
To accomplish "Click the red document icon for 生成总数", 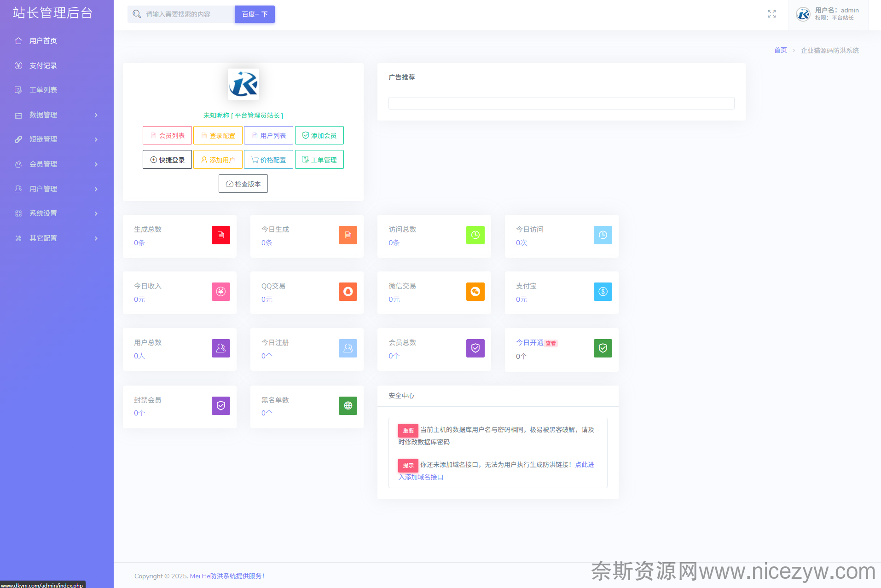I will pyautogui.click(x=220, y=235).
